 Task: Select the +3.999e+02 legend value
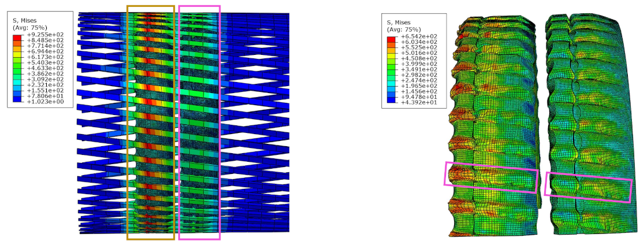[x=418, y=64]
